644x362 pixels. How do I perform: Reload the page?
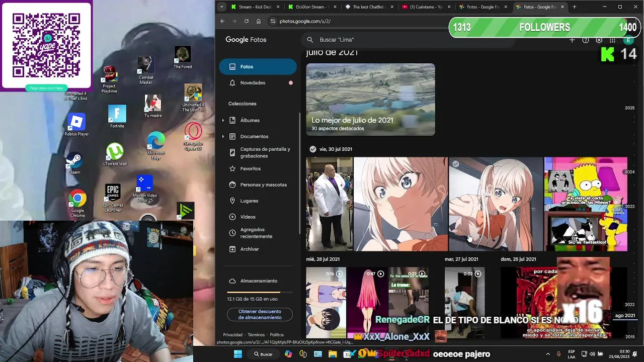(x=247, y=21)
